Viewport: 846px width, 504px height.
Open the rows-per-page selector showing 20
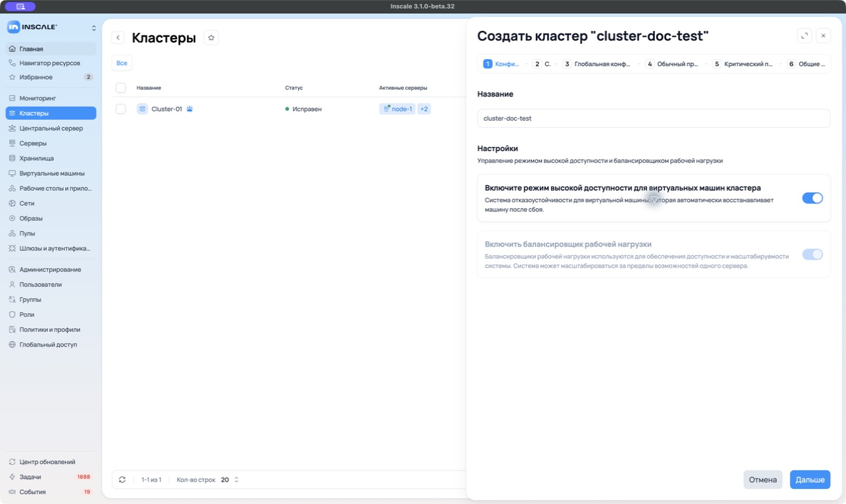[x=229, y=480]
